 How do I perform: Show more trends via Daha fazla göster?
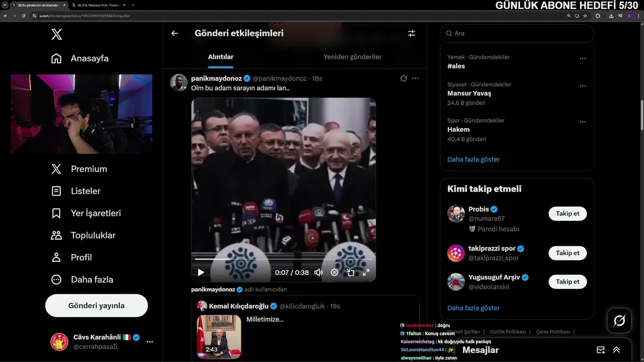click(x=473, y=159)
